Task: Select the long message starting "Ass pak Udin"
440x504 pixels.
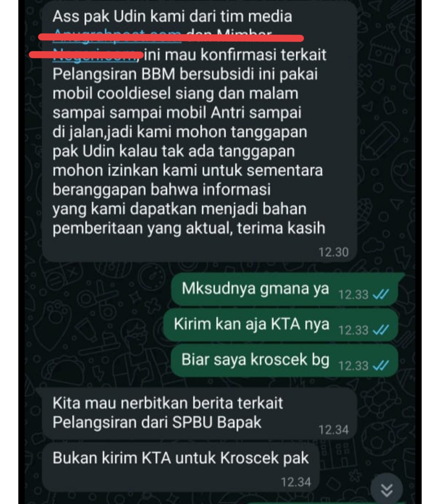Action: tap(200, 130)
